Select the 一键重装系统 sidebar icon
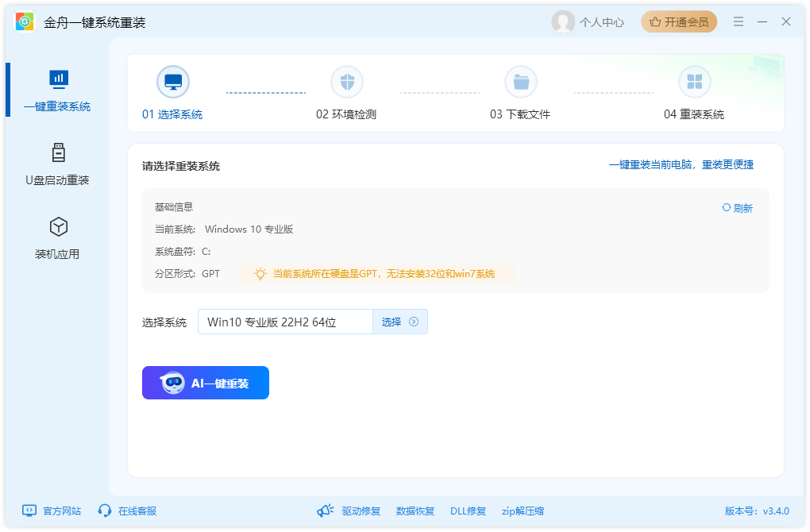The width and height of the screenshot is (810, 532). tap(58, 79)
